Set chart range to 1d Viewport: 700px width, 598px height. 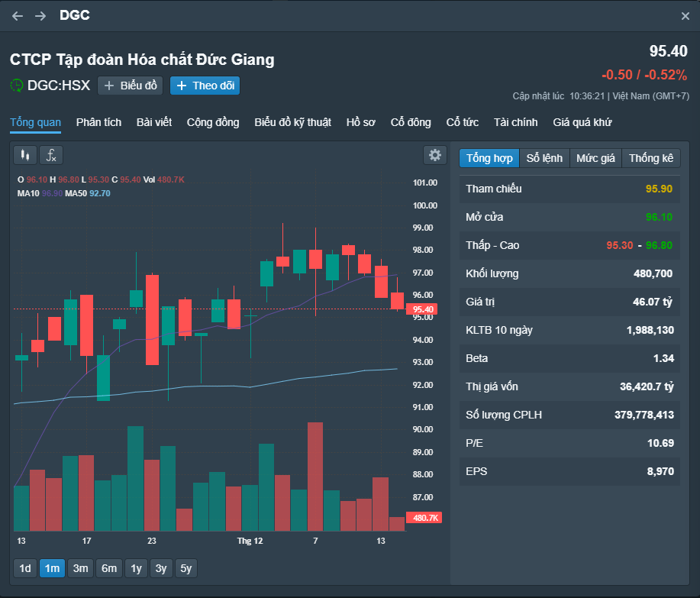click(25, 568)
